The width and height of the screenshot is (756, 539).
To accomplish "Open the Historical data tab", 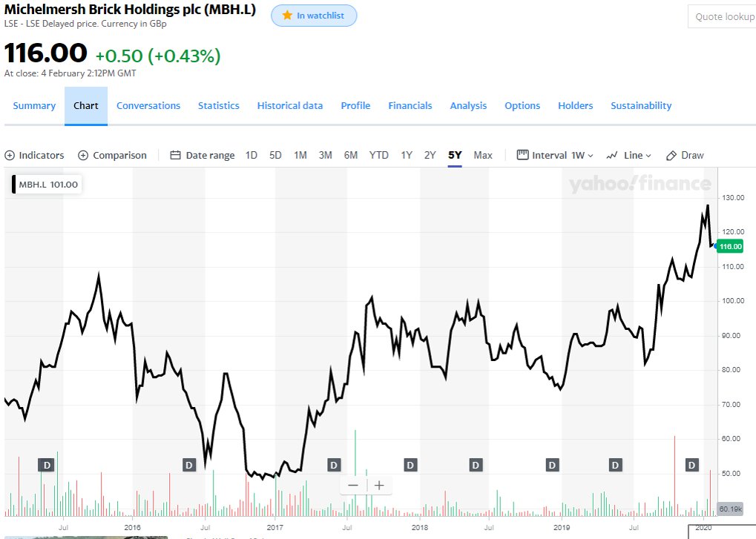I will (x=290, y=105).
